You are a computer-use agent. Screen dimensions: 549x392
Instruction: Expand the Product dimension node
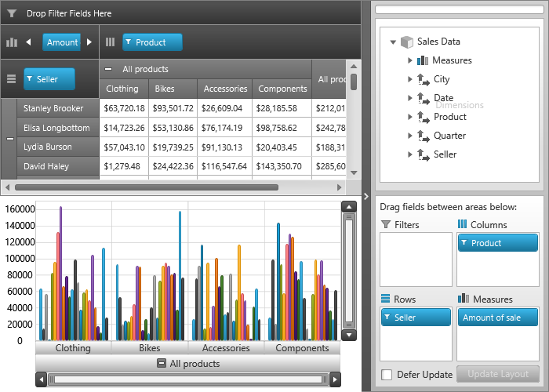pos(409,117)
